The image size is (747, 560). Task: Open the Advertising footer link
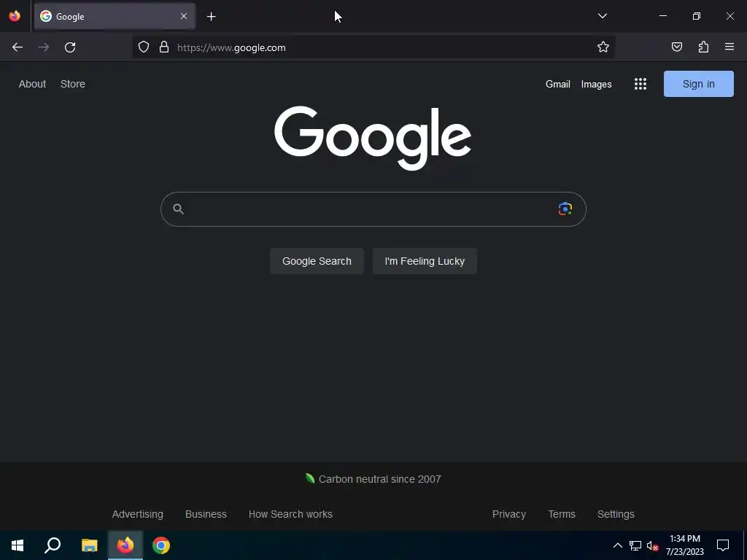tap(138, 514)
